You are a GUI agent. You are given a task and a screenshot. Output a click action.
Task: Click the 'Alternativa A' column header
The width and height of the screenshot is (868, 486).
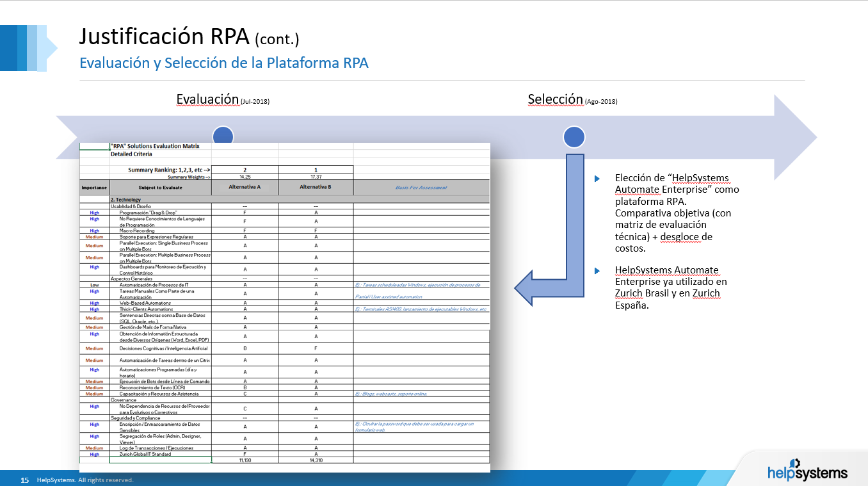pos(245,187)
